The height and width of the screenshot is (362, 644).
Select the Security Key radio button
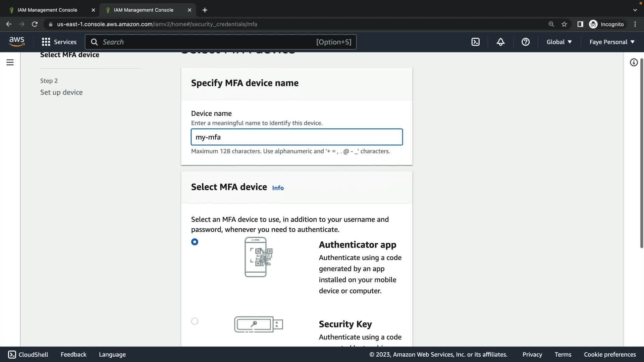tap(195, 321)
